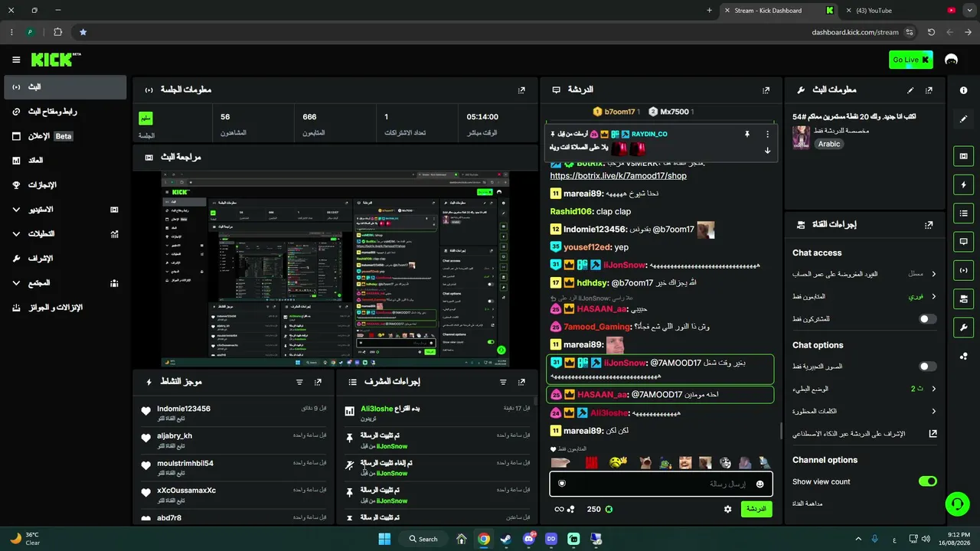
Task: Pop out the إجراءات القناة panel
Action: 929,225
